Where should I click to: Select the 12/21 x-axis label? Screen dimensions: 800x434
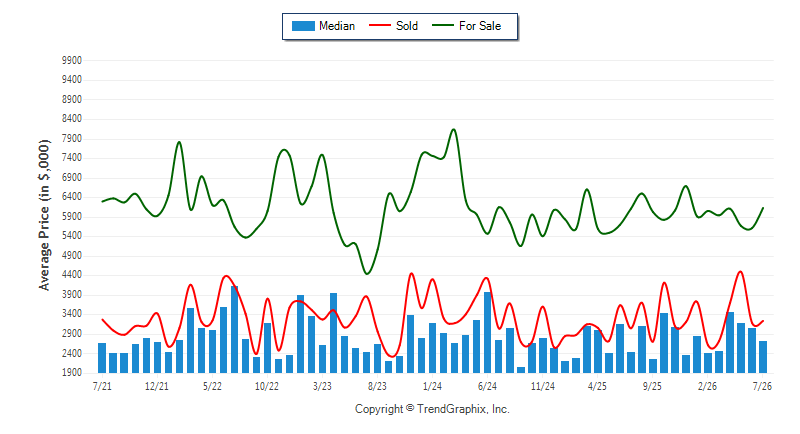coord(157,386)
